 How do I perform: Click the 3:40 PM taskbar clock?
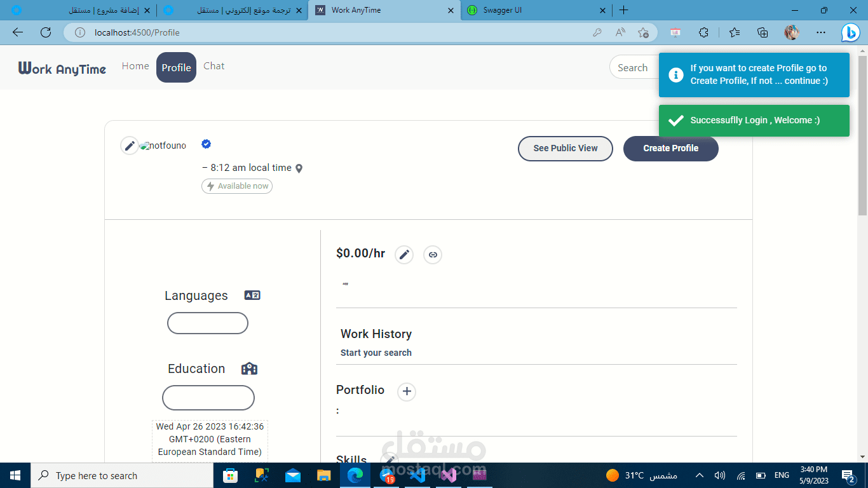(814, 475)
